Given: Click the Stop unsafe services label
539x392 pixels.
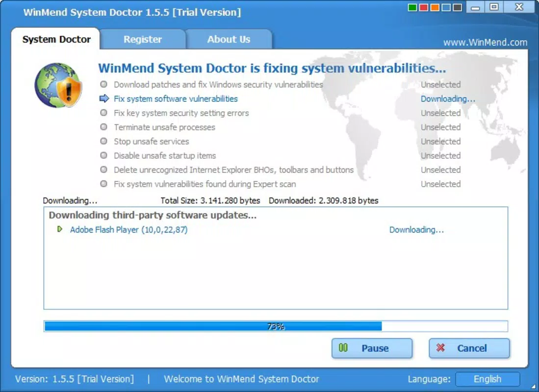Looking at the screenshot, I should (x=151, y=141).
